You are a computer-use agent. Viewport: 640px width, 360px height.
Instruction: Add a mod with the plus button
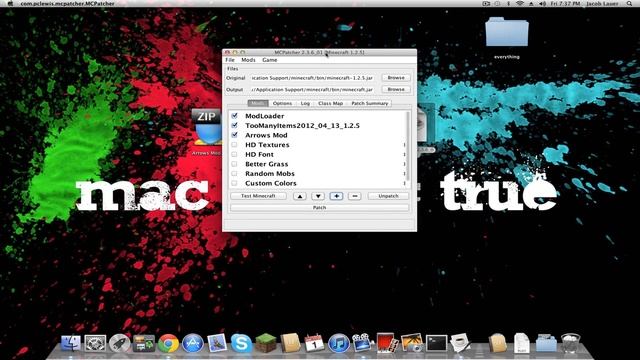336,196
